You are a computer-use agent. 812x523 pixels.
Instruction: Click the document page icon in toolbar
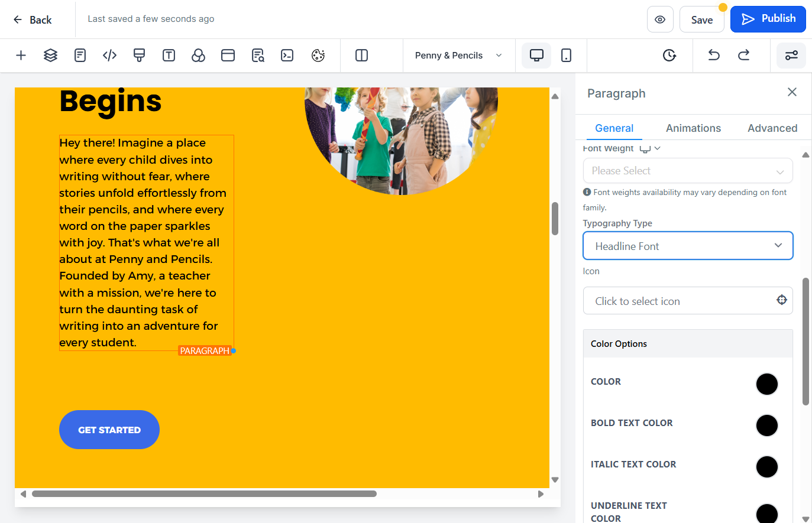[x=80, y=56]
